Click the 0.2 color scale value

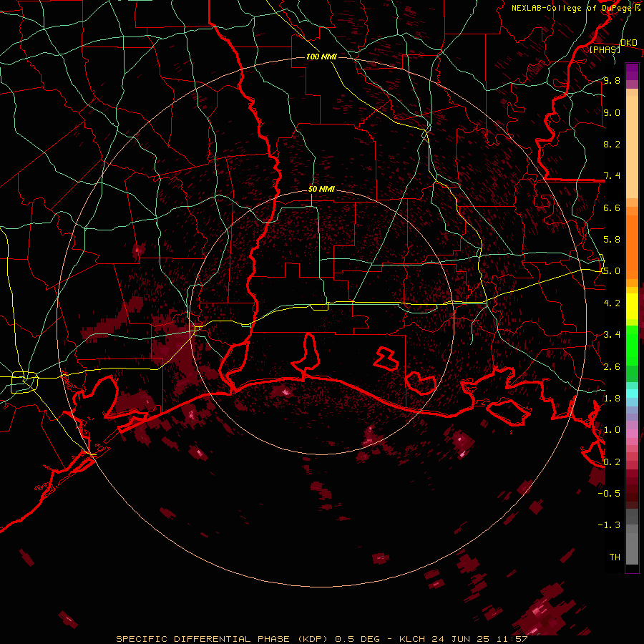612,462
